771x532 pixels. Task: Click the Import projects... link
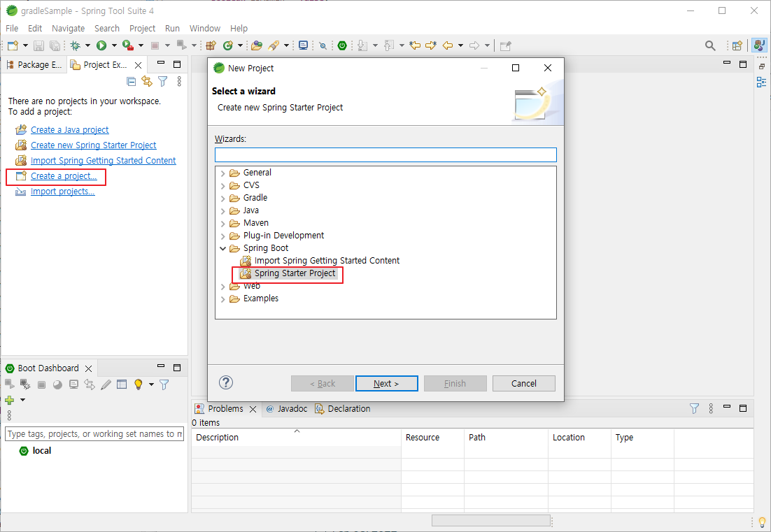62,192
